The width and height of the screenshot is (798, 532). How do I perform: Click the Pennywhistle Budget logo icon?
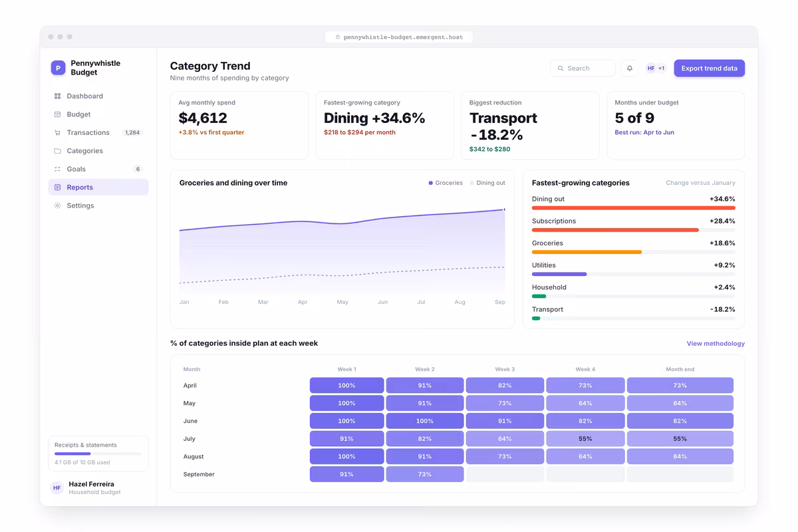(58, 68)
